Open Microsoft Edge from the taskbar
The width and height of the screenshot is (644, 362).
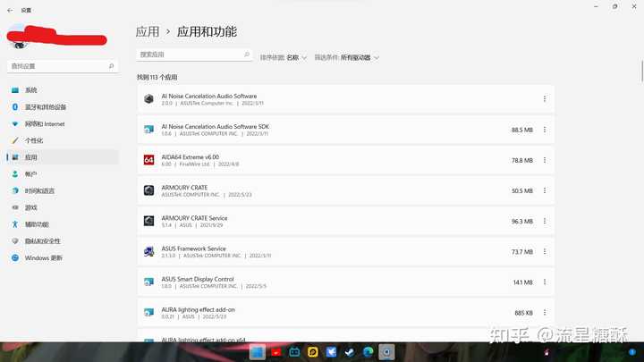[368, 352]
